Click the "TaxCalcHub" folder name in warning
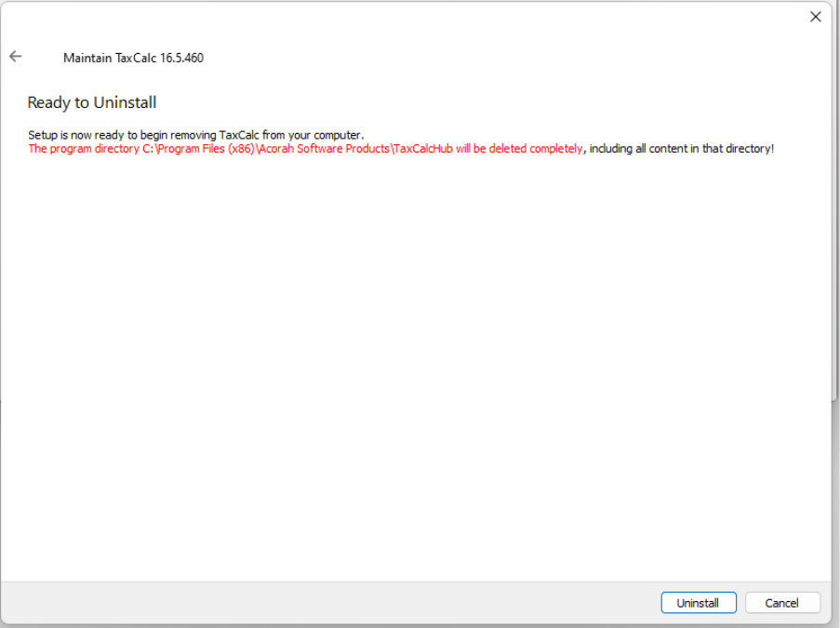The width and height of the screenshot is (840, 628). (x=423, y=149)
